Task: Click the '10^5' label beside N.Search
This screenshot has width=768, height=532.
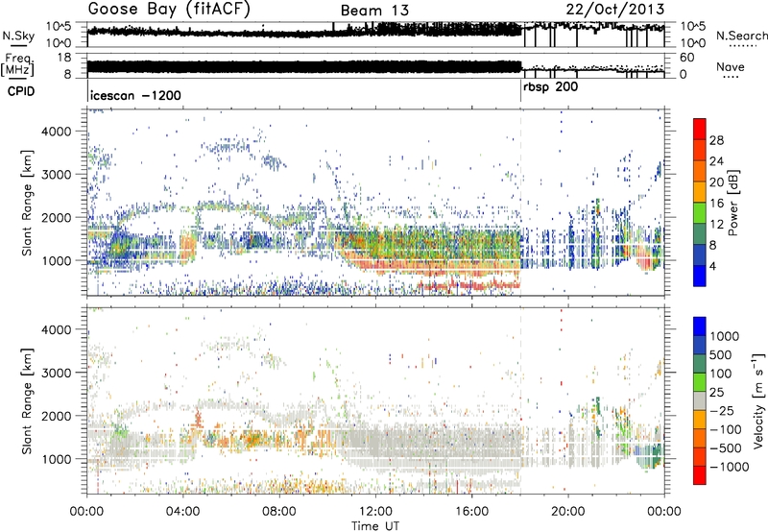Action: coord(693,26)
